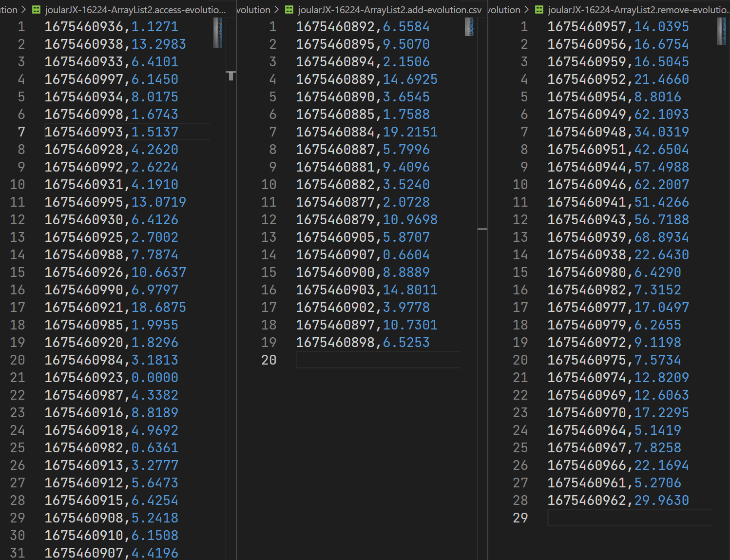Click the row 1675460957,14.0395
Viewport: 730px width, 560px height.
[x=618, y=27]
